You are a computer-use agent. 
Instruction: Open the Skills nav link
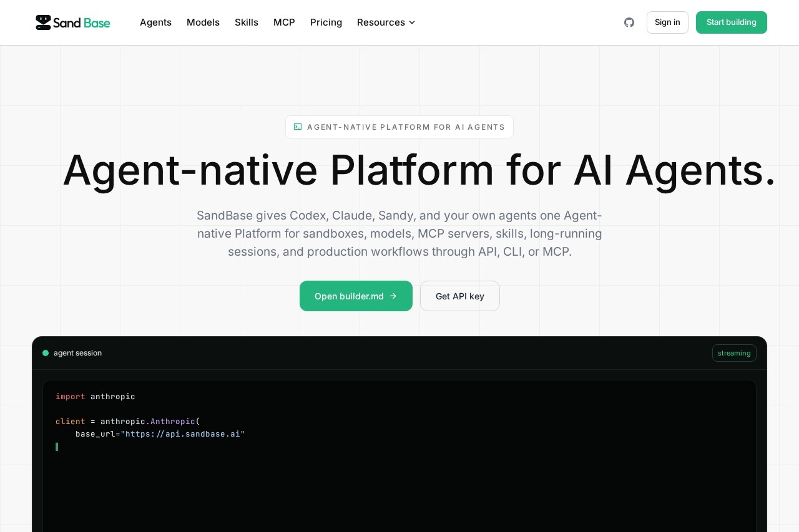click(247, 22)
